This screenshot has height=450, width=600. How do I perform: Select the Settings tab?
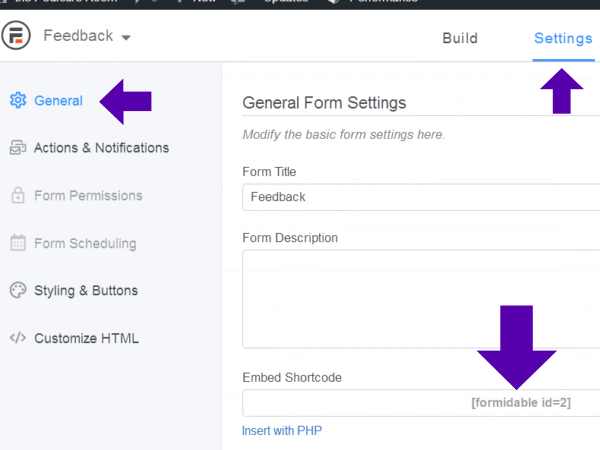(x=563, y=39)
